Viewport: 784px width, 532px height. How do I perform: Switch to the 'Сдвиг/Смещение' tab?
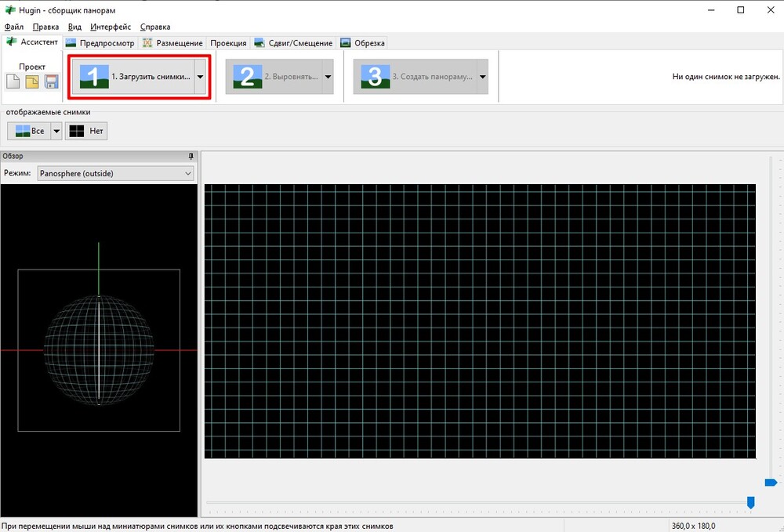[x=294, y=43]
